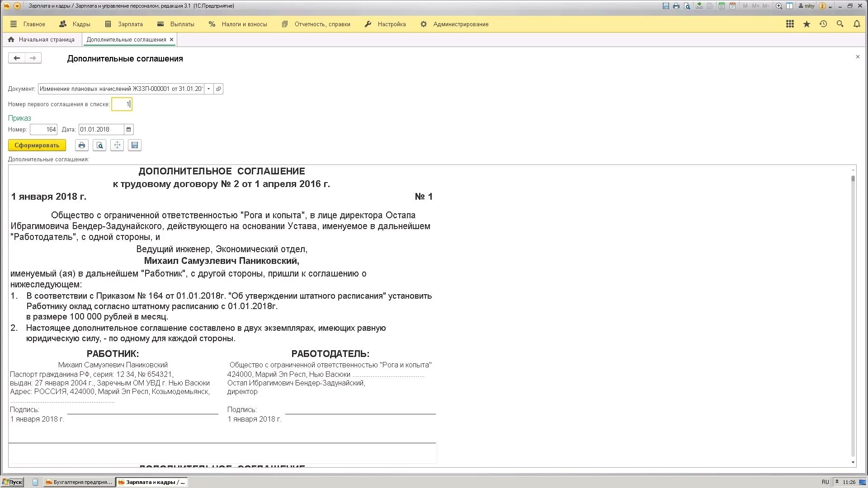Viewport: 868px width, 488px height.
Task: Open the functions menu grid icon
Action: tap(790, 24)
